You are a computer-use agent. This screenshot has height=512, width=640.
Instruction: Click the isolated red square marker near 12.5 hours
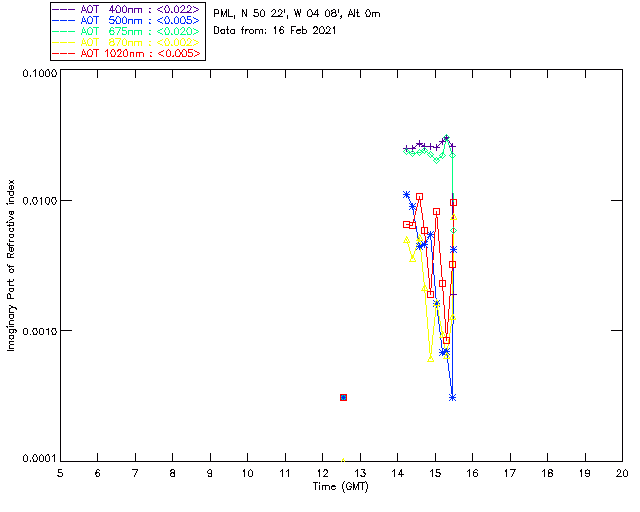click(x=343, y=397)
